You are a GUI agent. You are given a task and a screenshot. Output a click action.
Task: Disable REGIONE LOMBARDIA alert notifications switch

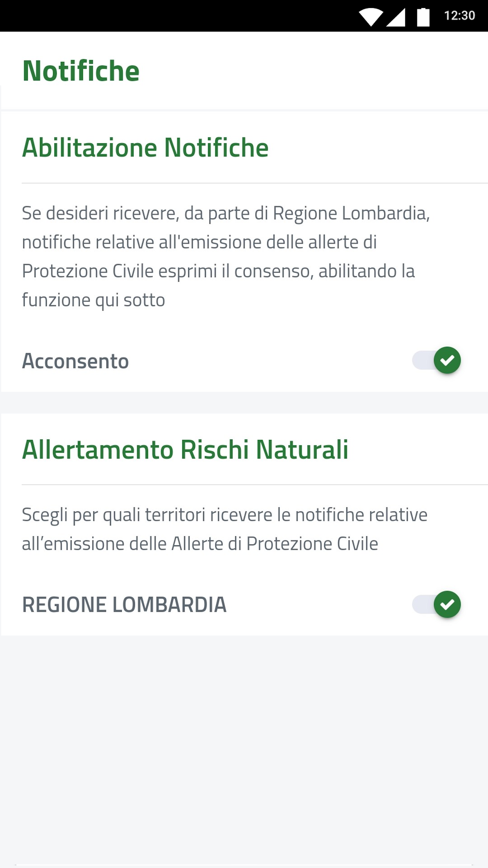tap(436, 604)
